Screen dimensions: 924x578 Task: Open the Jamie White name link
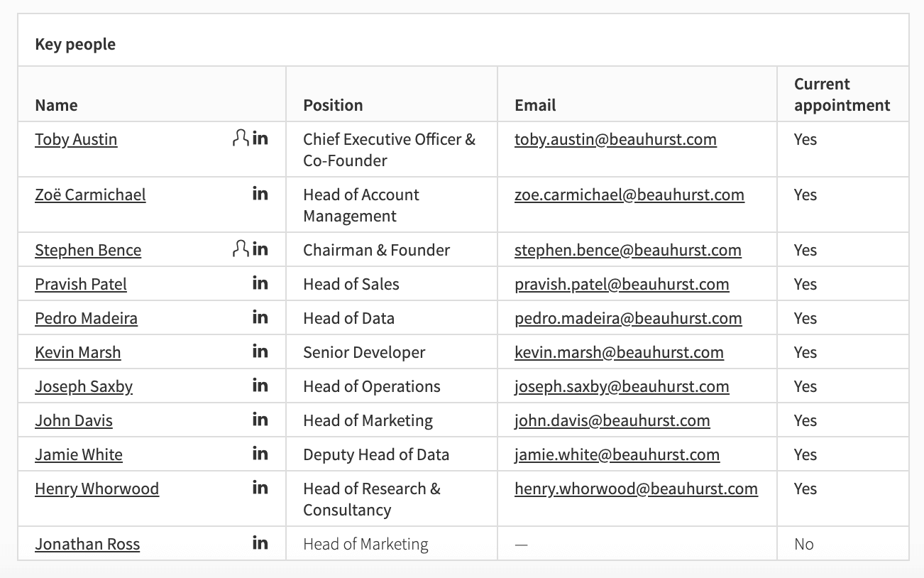(79, 454)
